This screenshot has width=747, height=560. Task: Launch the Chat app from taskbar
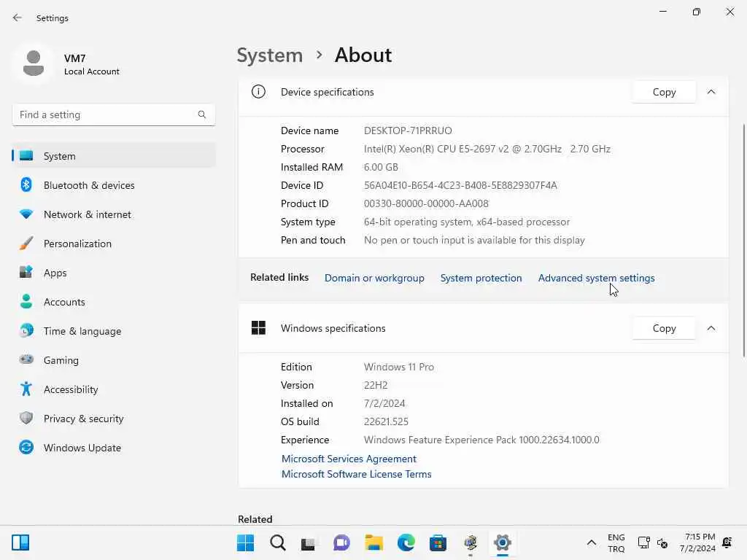click(341, 542)
